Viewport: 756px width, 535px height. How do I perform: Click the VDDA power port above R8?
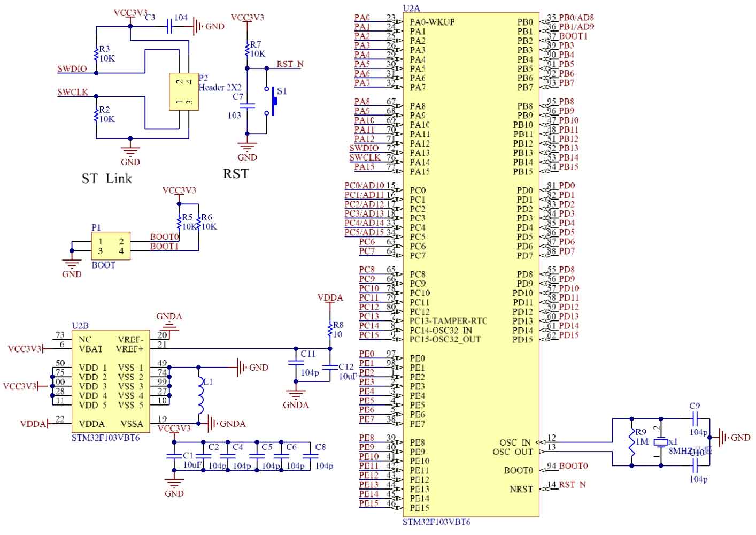pyautogui.click(x=330, y=300)
